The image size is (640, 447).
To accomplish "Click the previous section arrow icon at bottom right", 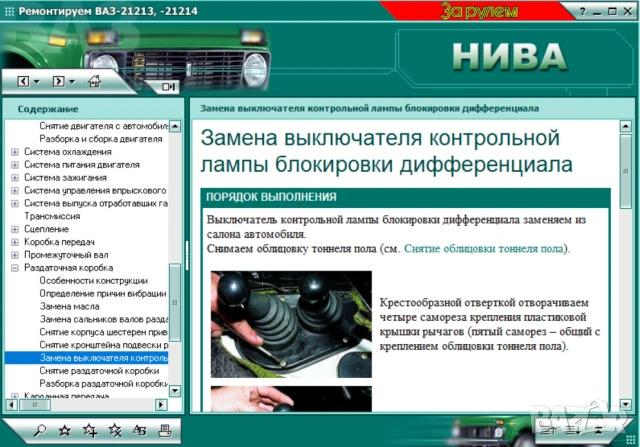I will click(x=549, y=429).
